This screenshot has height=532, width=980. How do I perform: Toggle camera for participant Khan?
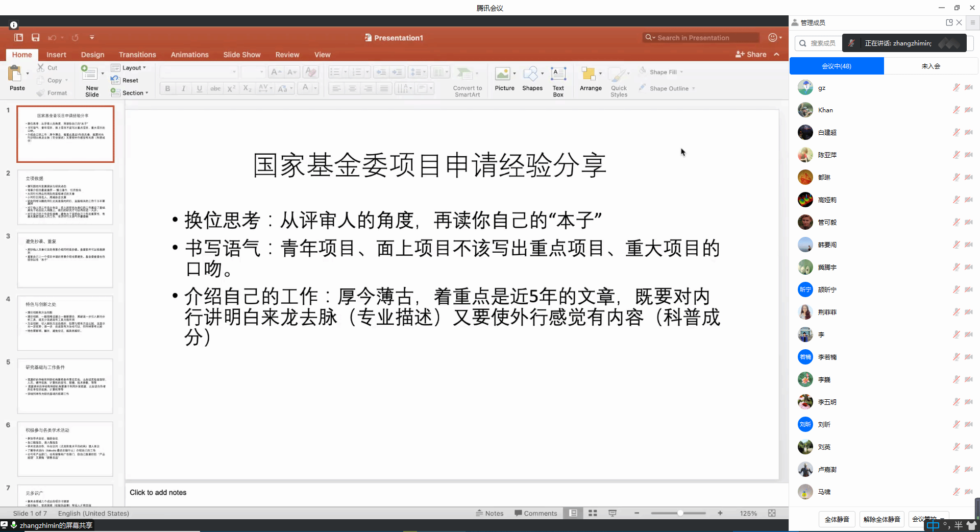(x=969, y=110)
